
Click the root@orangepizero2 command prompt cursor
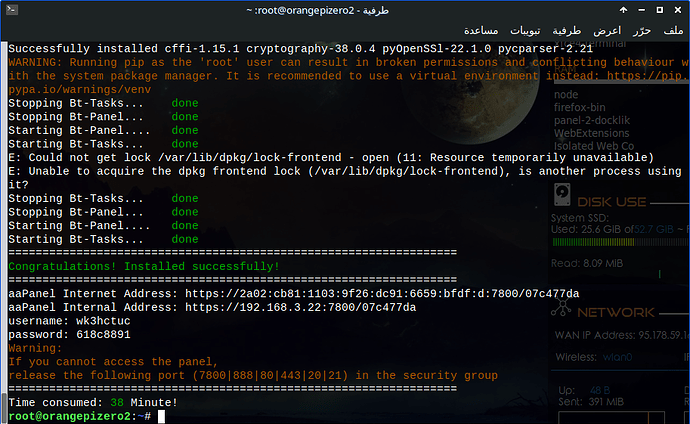[x=147, y=415]
